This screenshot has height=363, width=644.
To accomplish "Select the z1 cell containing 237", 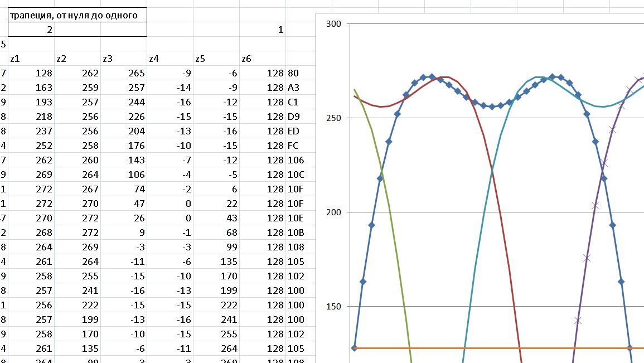I will tap(31, 131).
